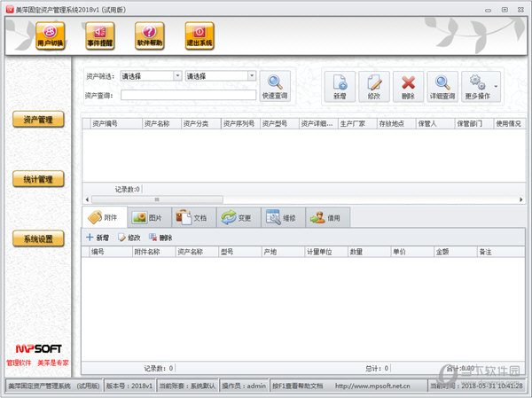
Task: Expand the 更多操作 dropdown arrow
Action: (x=496, y=87)
